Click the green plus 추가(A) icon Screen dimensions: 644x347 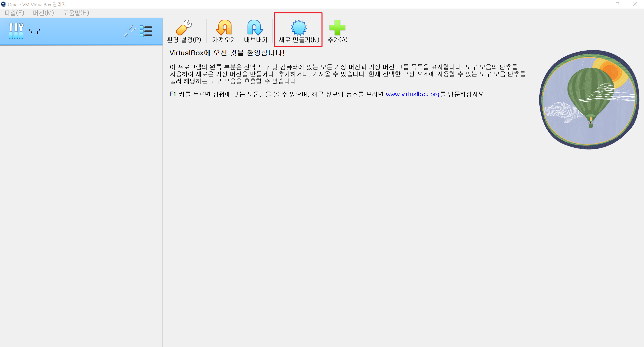pos(337,28)
